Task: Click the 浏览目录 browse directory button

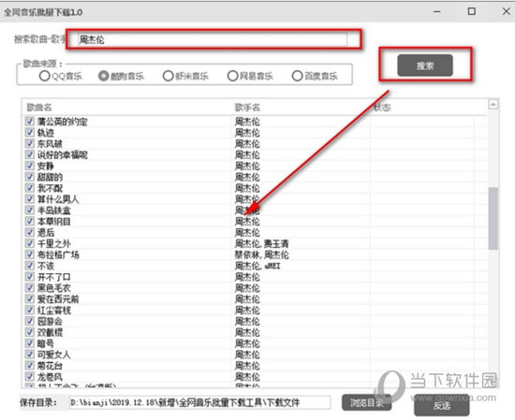Action: point(366,402)
